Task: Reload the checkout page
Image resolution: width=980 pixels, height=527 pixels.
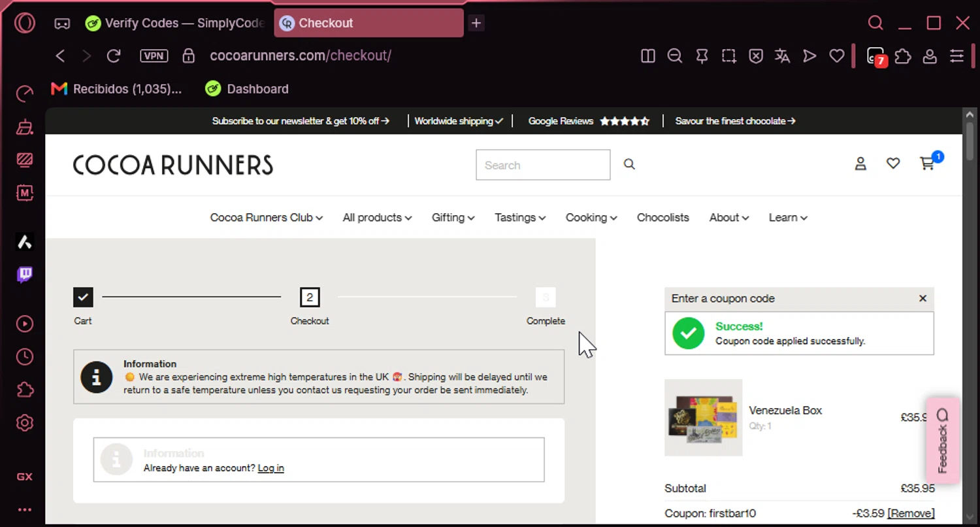Action: [x=114, y=56]
